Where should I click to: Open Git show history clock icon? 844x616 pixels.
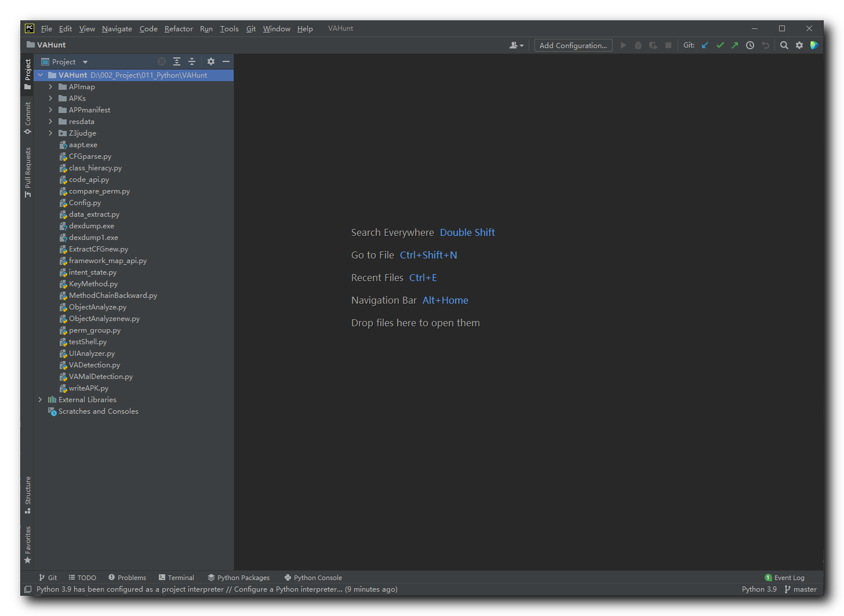pyautogui.click(x=750, y=45)
